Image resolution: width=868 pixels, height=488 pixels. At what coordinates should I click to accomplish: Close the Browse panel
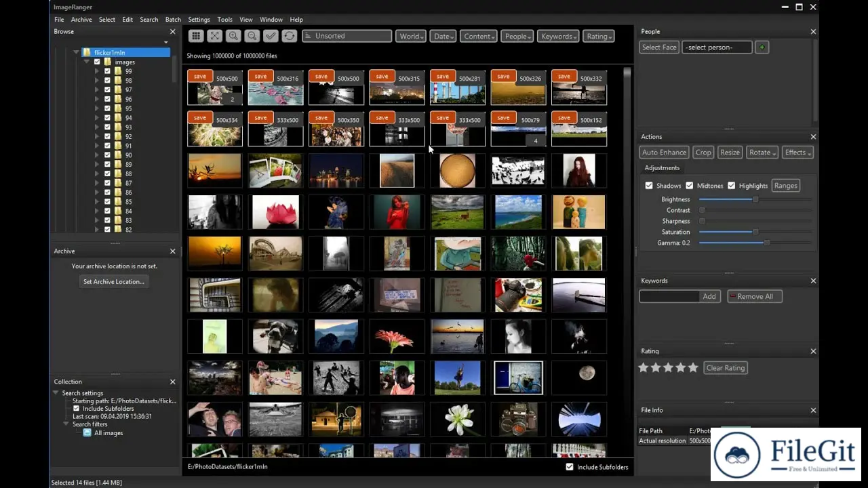[x=172, y=32]
